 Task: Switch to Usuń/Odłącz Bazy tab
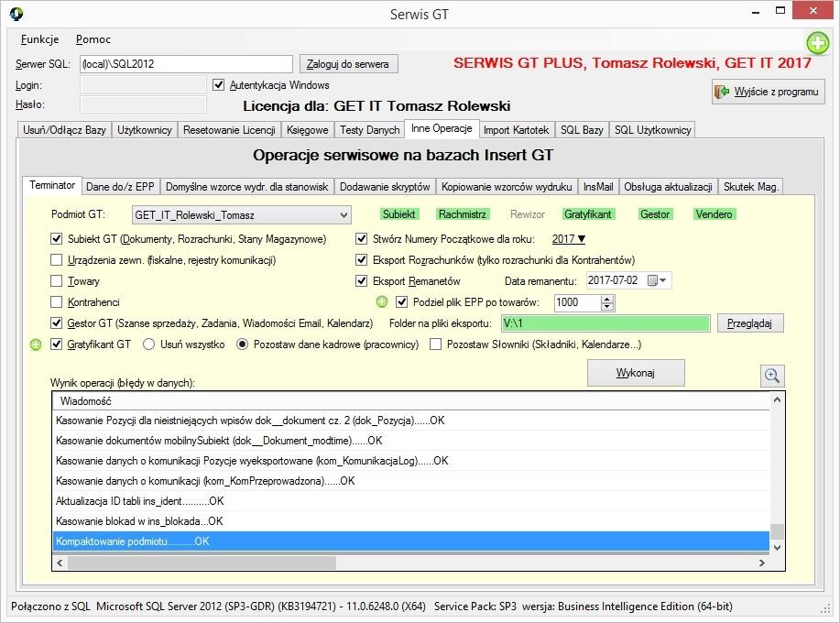click(x=64, y=129)
